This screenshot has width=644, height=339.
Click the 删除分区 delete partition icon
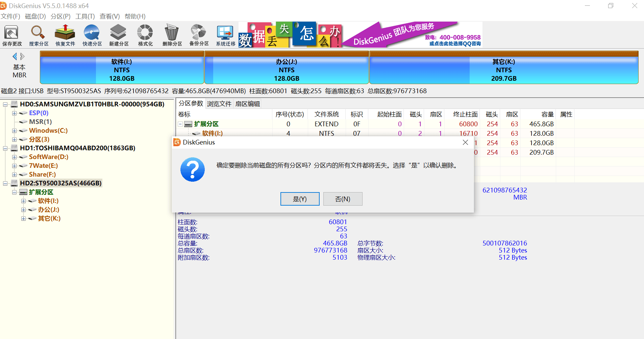172,35
